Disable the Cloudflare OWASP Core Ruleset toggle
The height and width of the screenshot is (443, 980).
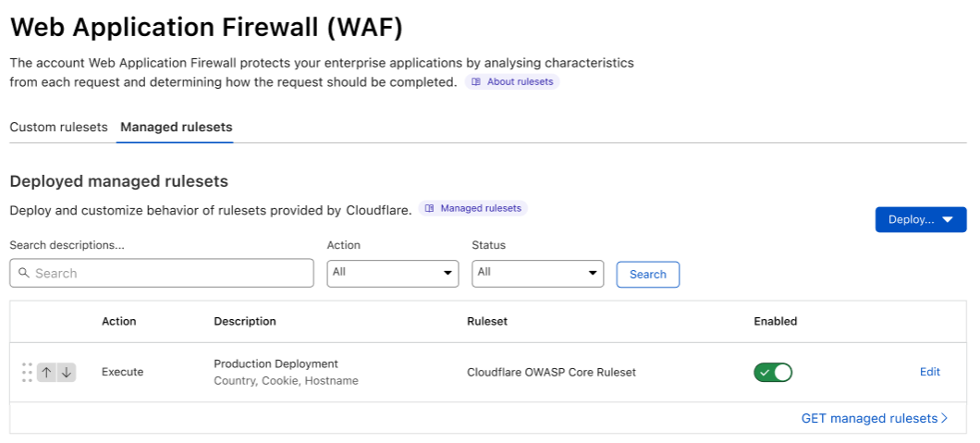click(773, 372)
